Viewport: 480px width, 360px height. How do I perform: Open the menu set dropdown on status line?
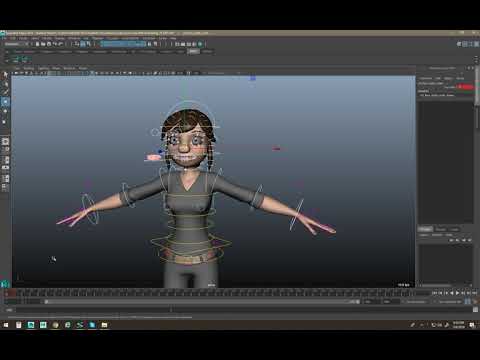[17, 44]
